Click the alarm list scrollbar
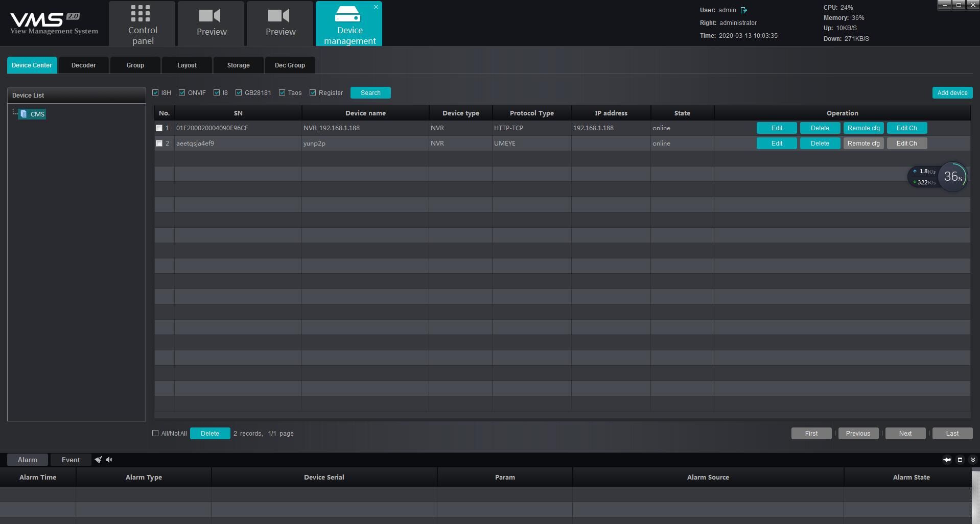The height and width of the screenshot is (524, 980). pos(975,495)
